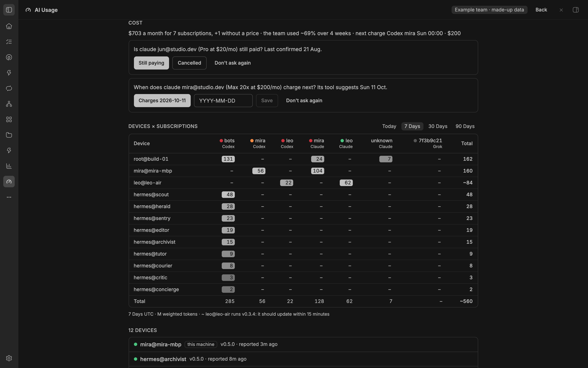This screenshot has height=368, width=588.
Task: Open the four-squares grid icon in sidebar
Action: [9, 120]
